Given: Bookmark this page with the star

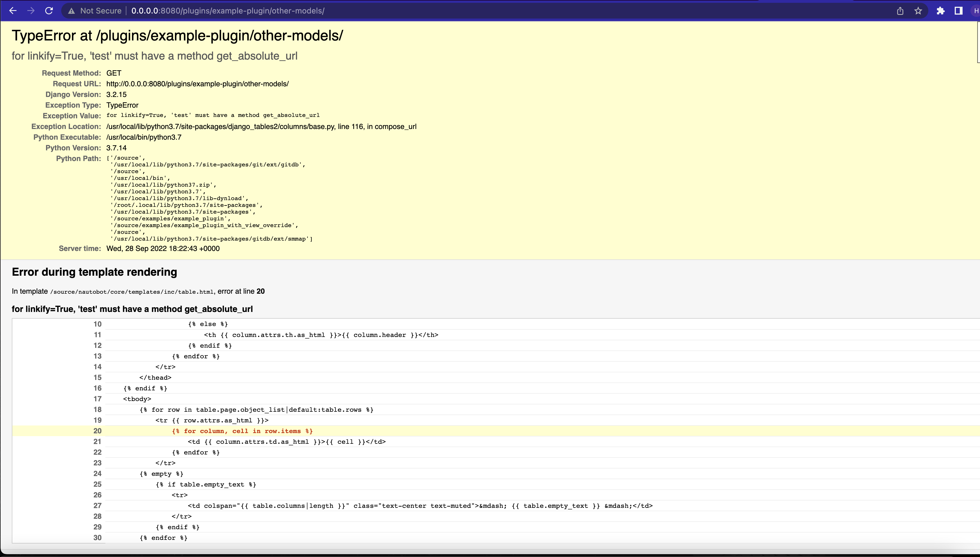Looking at the screenshot, I should (918, 11).
